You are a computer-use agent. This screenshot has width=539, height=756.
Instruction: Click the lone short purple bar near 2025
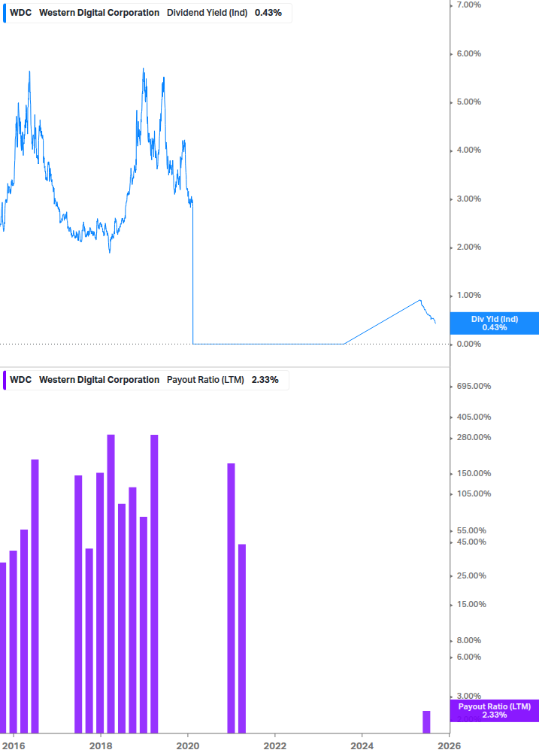[x=426, y=722]
